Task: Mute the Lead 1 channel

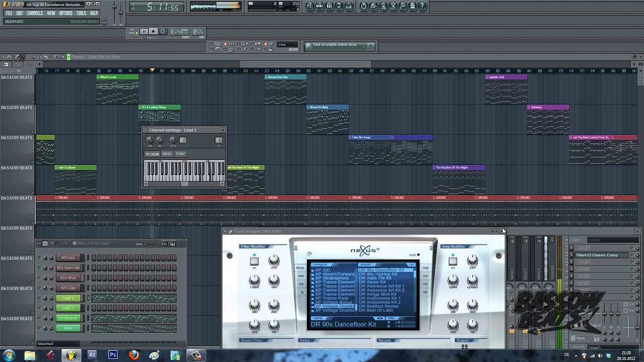Action: pos(39,298)
